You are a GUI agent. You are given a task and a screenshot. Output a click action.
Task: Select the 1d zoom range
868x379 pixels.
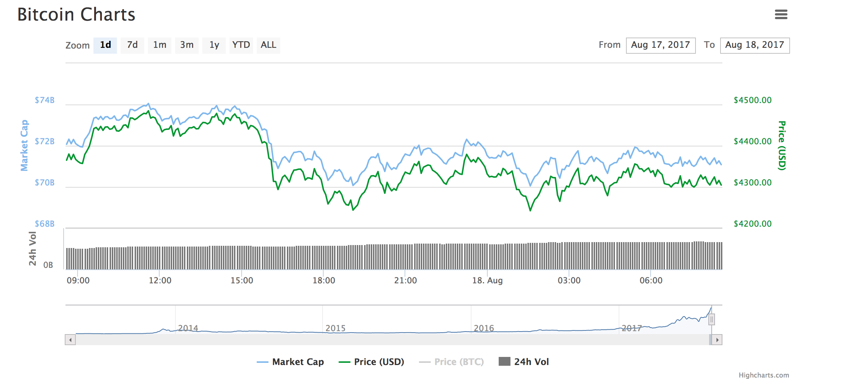pos(105,45)
